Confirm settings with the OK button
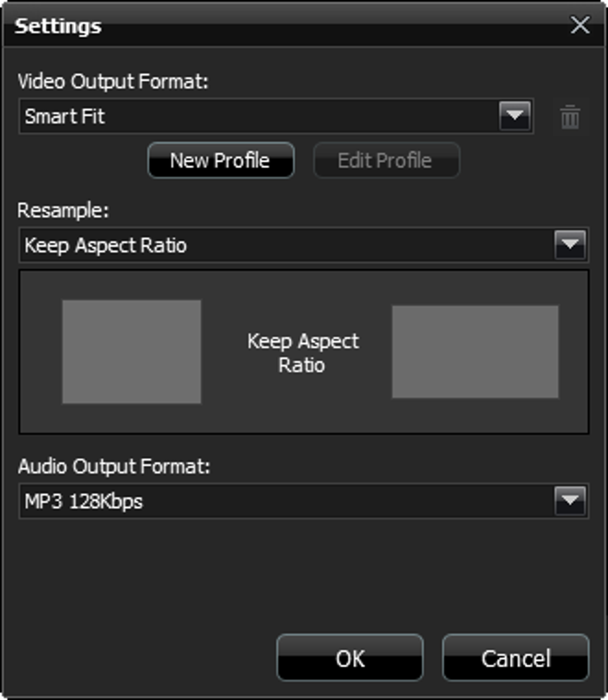Screen dimensions: 608x700 point(350,658)
